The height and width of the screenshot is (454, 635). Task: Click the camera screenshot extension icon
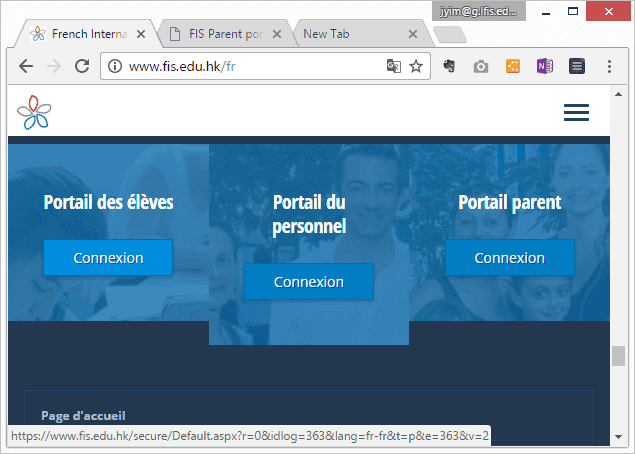(481, 67)
